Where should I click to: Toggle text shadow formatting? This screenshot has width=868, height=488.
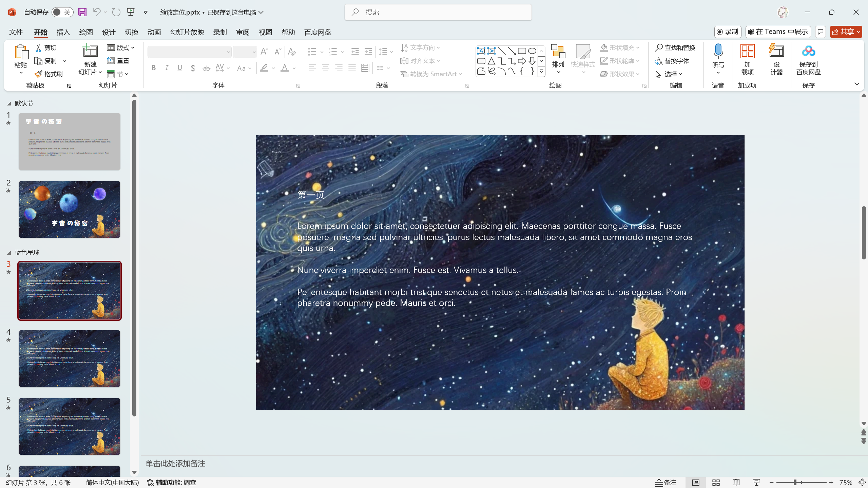pyautogui.click(x=193, y=68)
